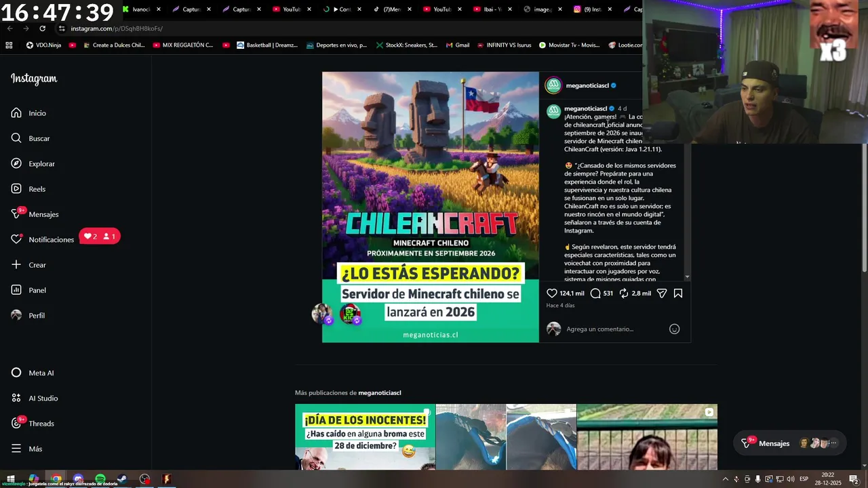This screenshot has height=488, width=868.
Task: Reload the page in browser
Action: [x=42, y=28]
